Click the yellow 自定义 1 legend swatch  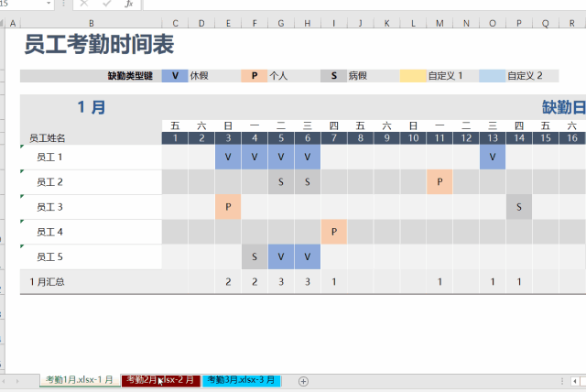click(x=413, y=76)
